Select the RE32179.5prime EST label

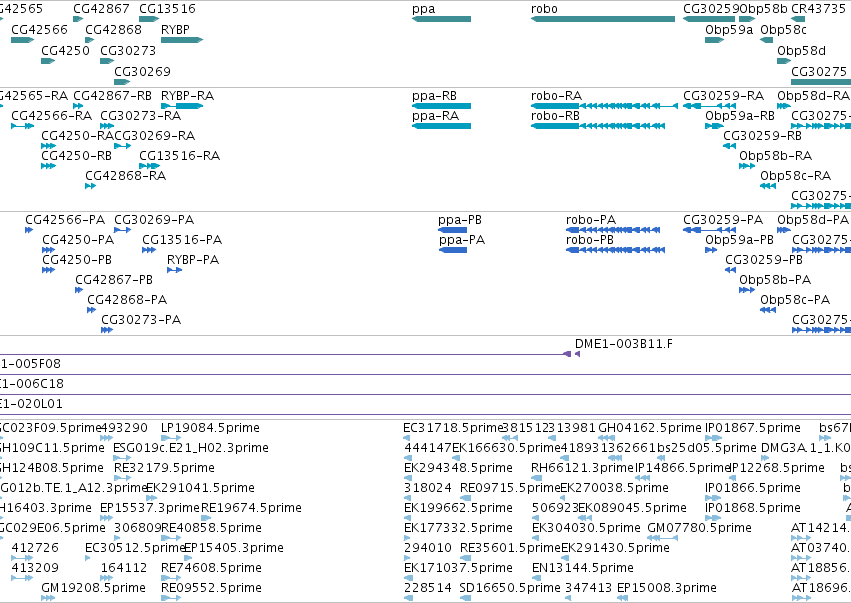[x=164, y=468]
